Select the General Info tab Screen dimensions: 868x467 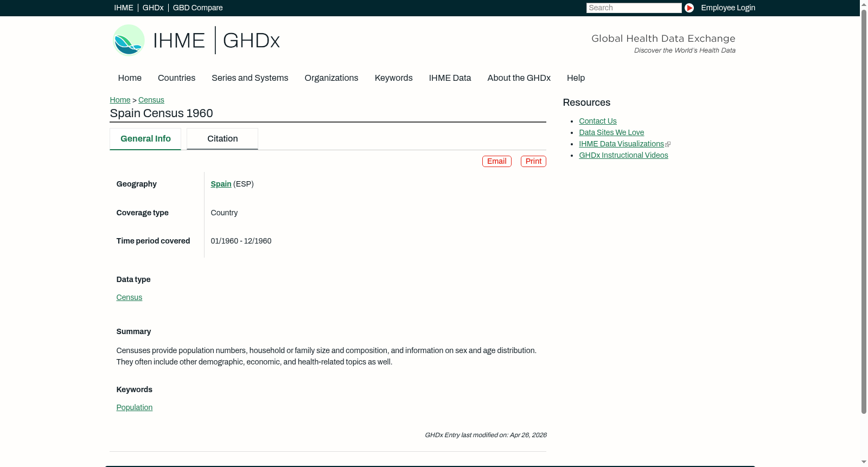(145, 139)
